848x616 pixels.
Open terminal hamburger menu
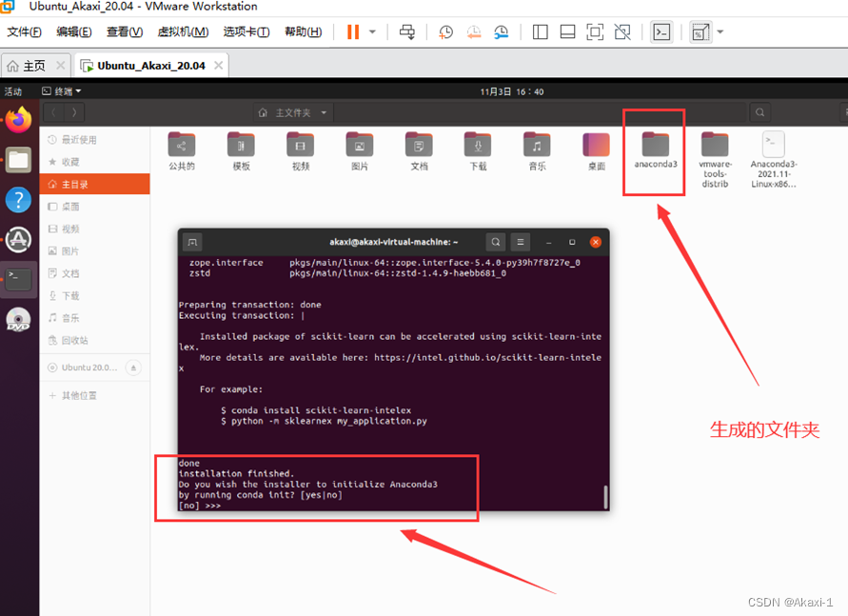521,242
